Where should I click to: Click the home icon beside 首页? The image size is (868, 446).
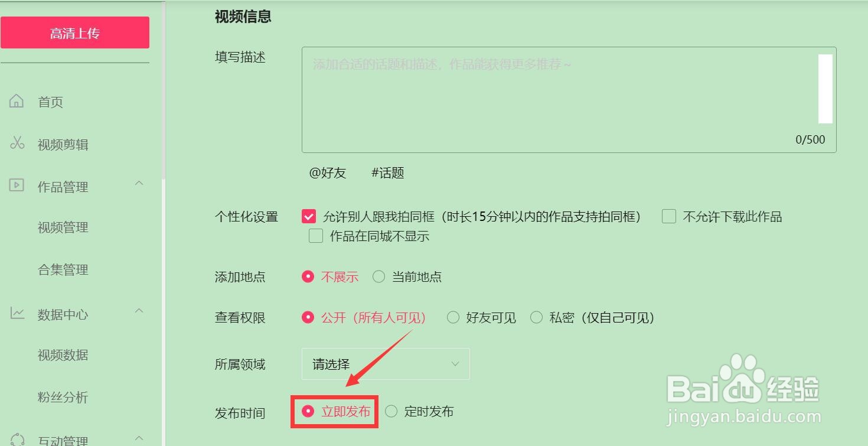tap(17, 101)
